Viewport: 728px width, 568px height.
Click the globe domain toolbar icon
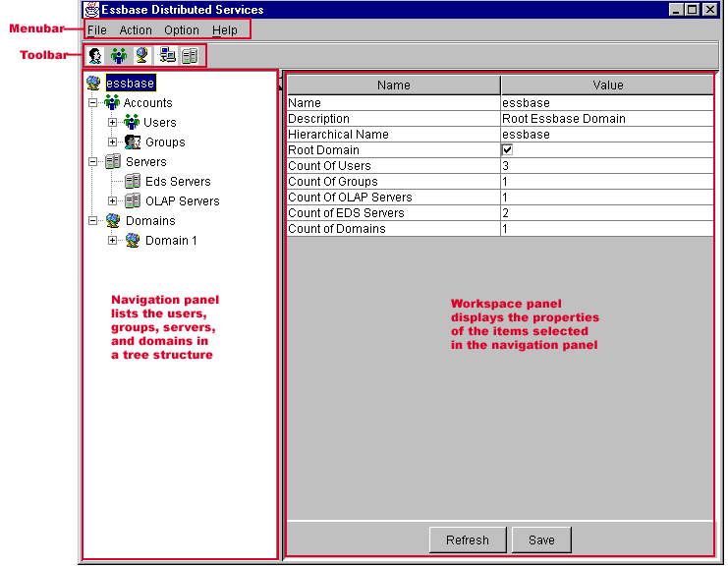[x=142, y=56]
